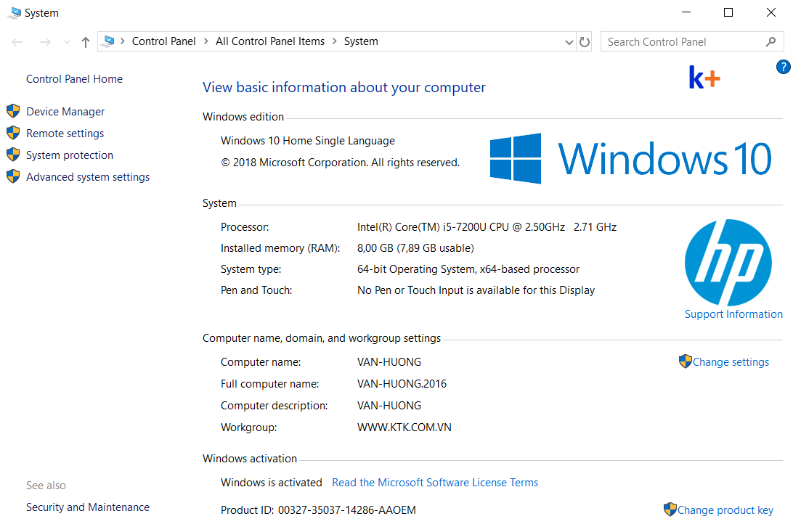Click the Forward navigation arrow

pyautogui.click(x=45, y=42)
